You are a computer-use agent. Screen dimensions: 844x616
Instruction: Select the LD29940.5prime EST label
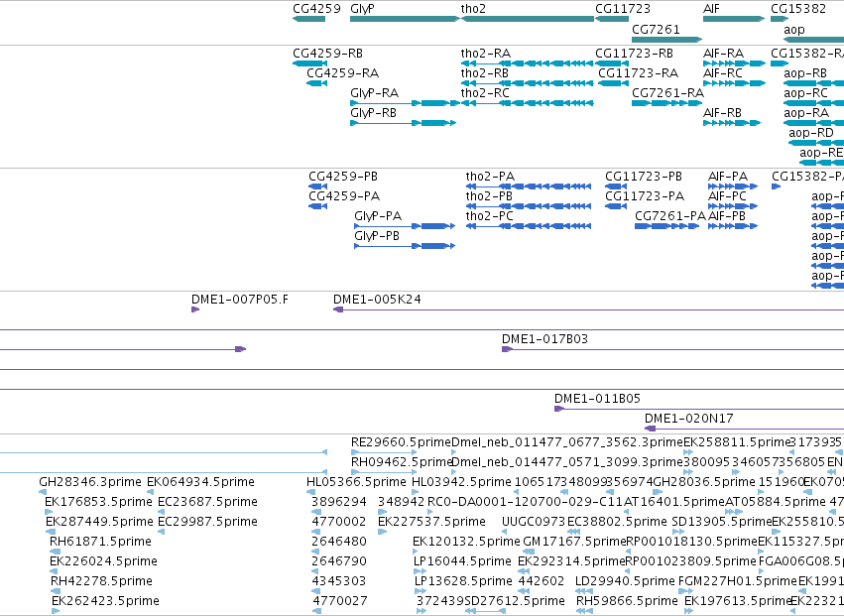(625, 581)
